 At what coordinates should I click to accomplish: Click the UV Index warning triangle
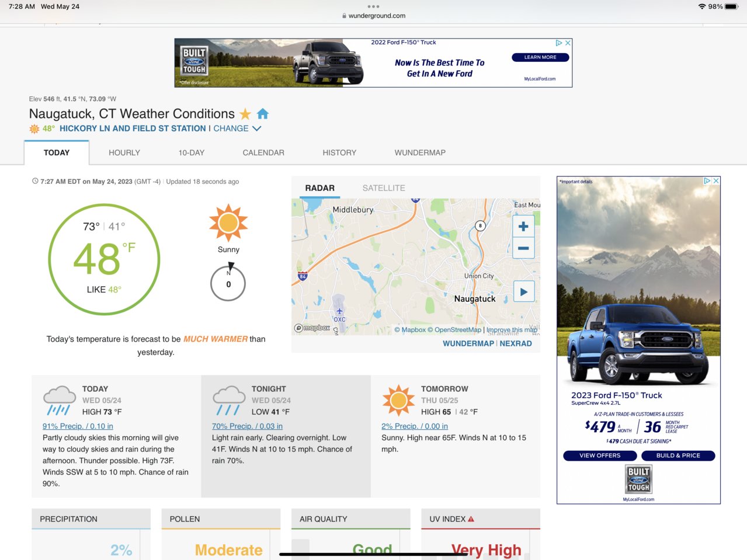[x=471, y=519]
